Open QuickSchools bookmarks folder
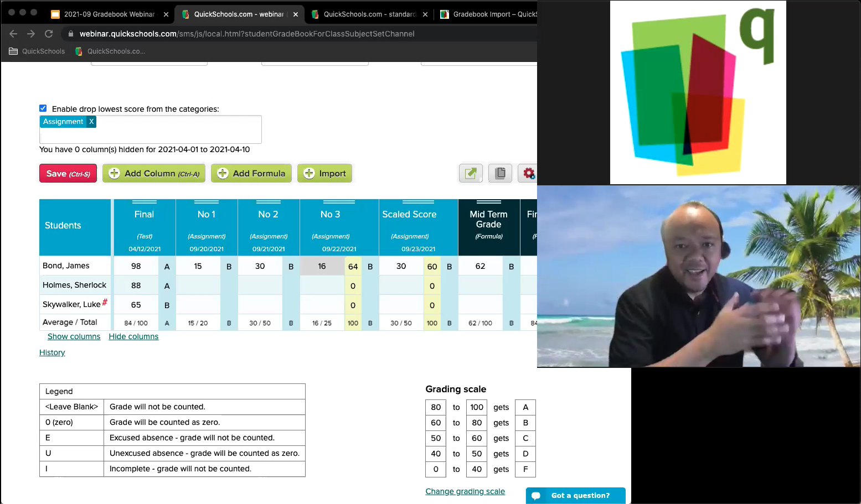This screenshot has width=861, height=504. tap(37, 51)
